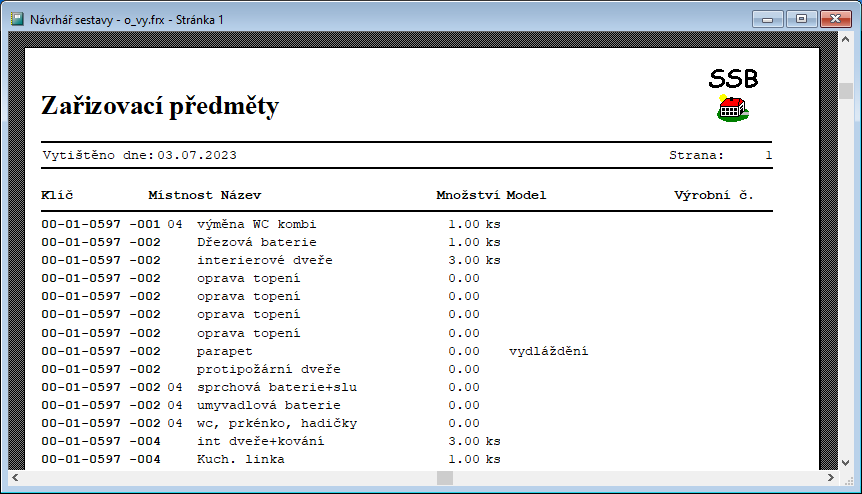Image resolution: width=862 pixels, height=494 pixels.
Task: Click the Výrobní č. column header
Action: click(x=713, y=195)
